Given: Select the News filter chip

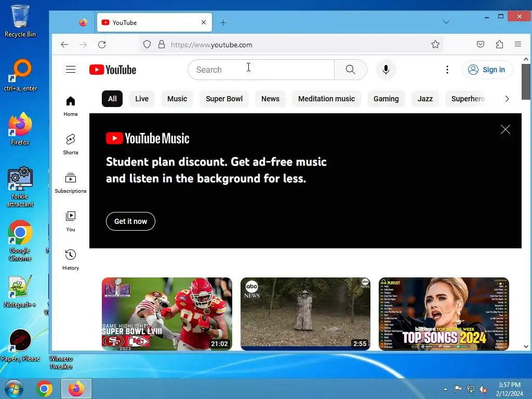Looking at the screenshot, I should point(270,99).
